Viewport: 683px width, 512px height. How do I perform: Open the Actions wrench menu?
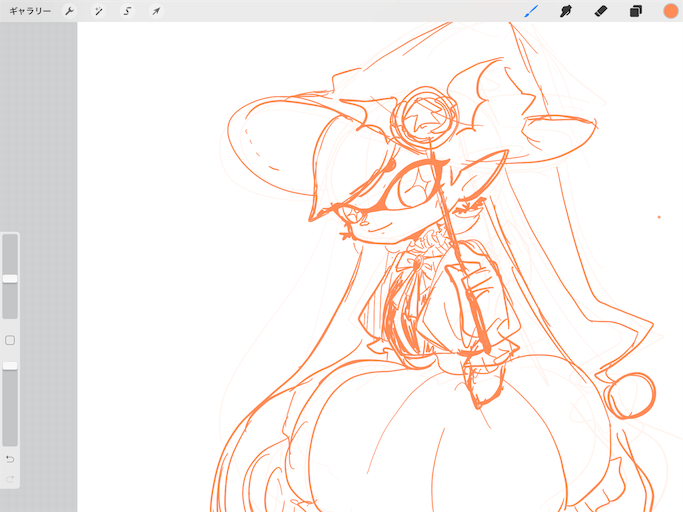69,11
